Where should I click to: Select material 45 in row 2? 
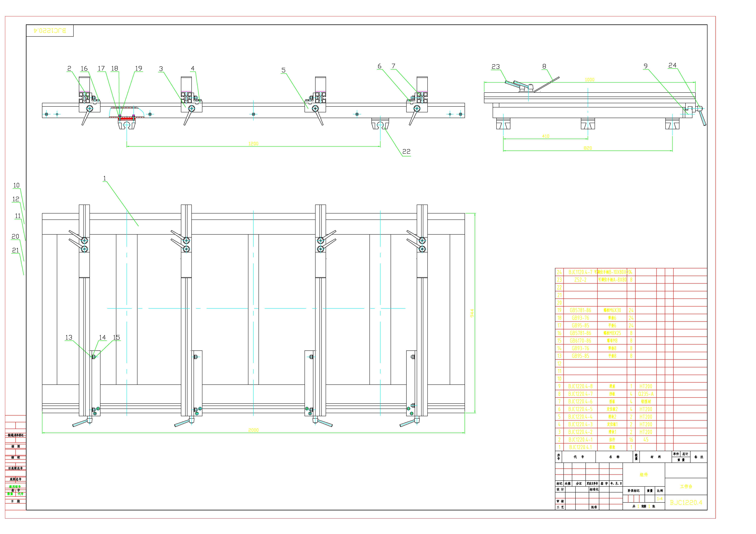(x=646, y=439)
